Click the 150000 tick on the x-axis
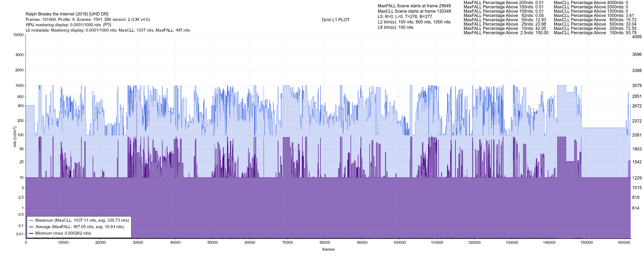644x258 pixels. (586, 243)
